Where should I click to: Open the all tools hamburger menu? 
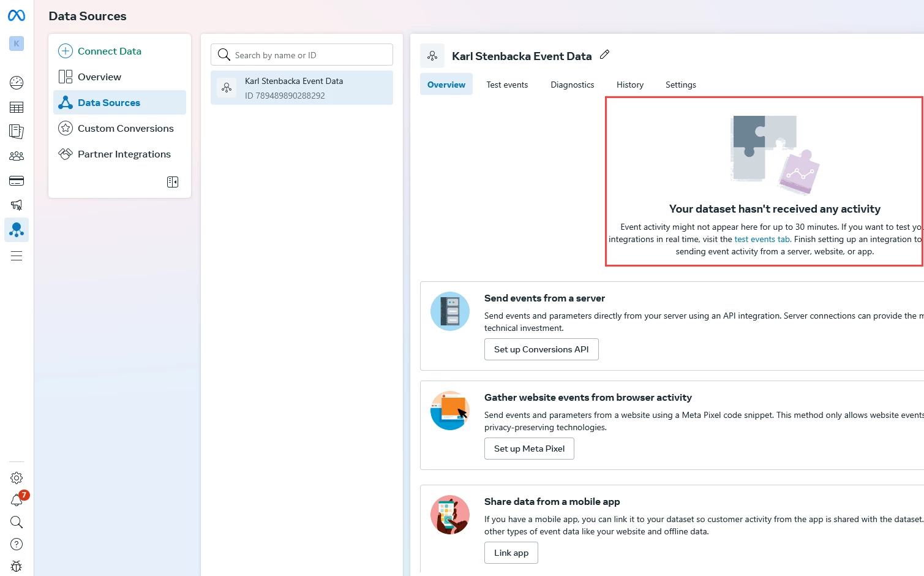(x=17, y=256)
